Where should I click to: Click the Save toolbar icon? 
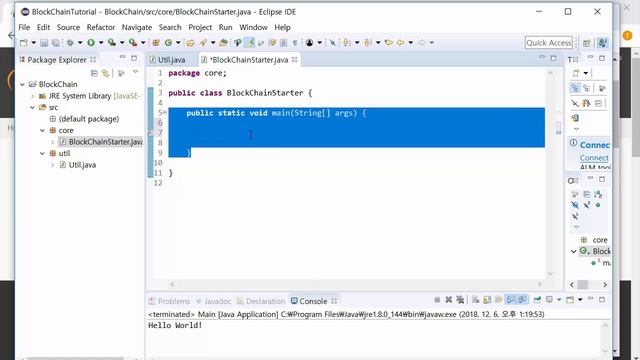[44, 42]
